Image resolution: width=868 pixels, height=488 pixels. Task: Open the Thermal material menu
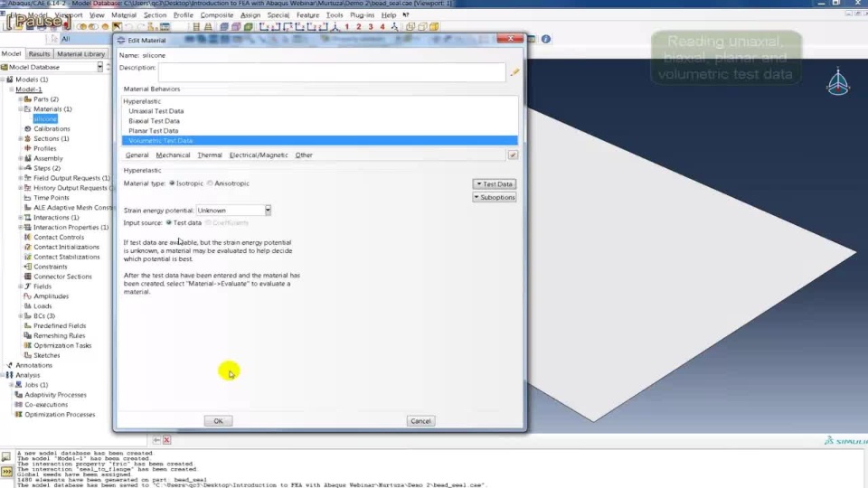pos(209,155)
